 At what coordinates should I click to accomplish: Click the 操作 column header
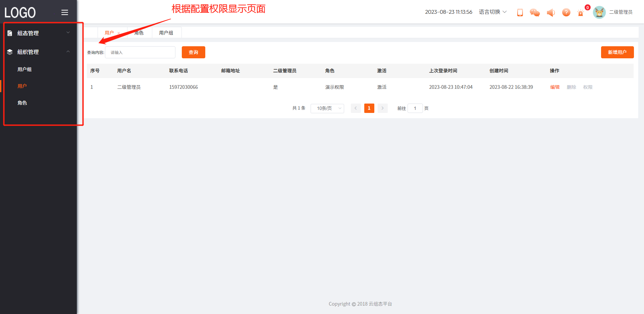click(554, 71)
